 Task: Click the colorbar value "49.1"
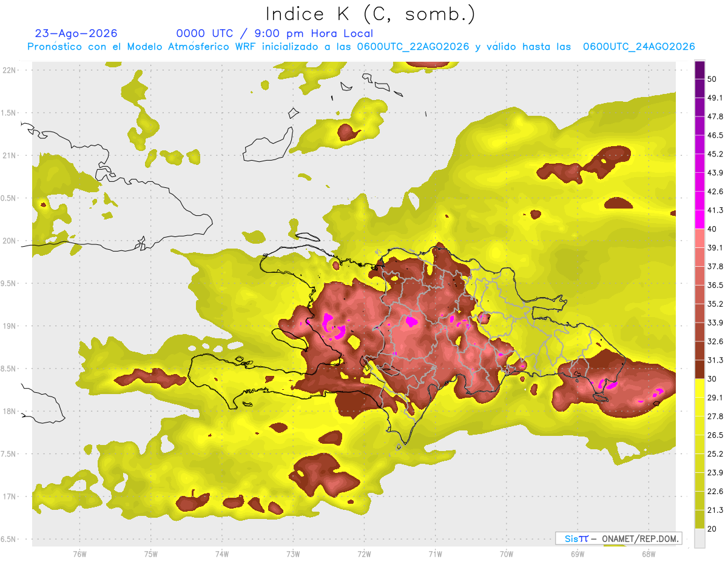(716, 98)
